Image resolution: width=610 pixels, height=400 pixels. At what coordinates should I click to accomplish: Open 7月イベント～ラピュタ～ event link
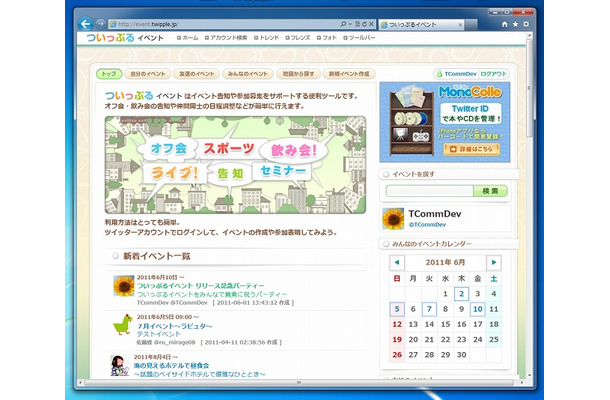click(175, 326)
